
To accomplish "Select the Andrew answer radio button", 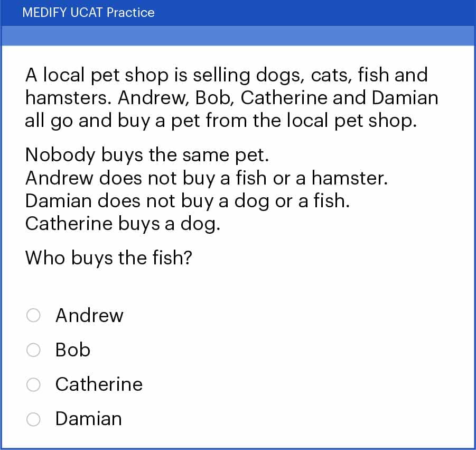I will tap(32, 315).
